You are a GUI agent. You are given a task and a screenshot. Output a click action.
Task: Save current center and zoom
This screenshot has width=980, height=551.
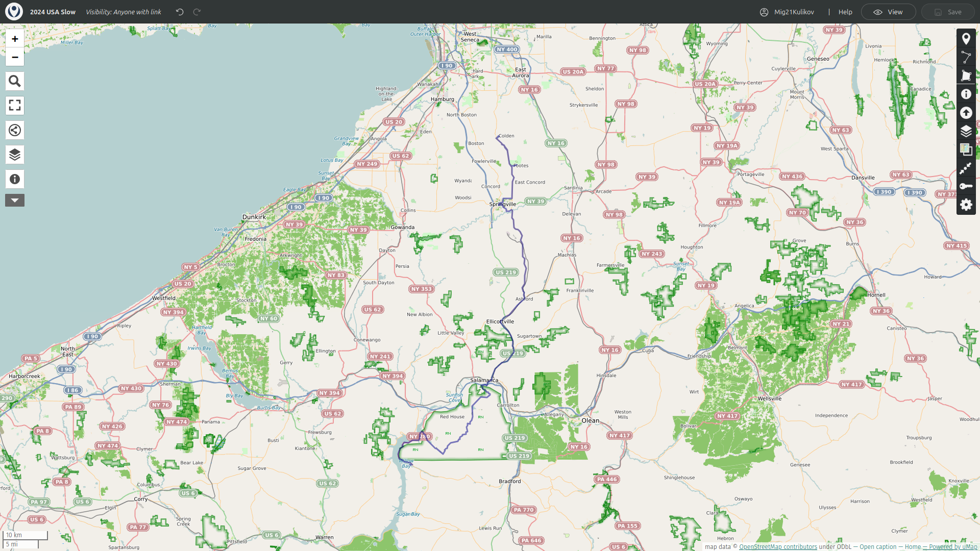pyautogui.click(x=966, y=168)
